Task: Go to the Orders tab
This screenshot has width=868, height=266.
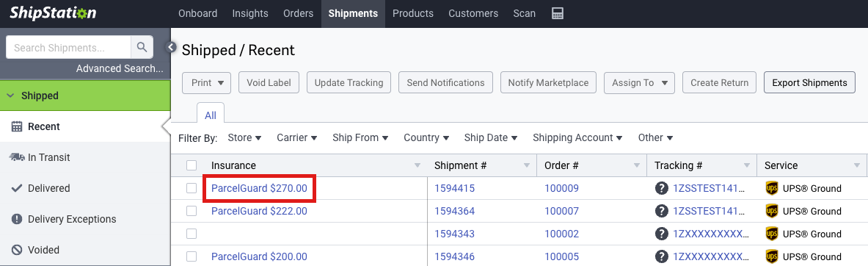Action: (298, 14)
